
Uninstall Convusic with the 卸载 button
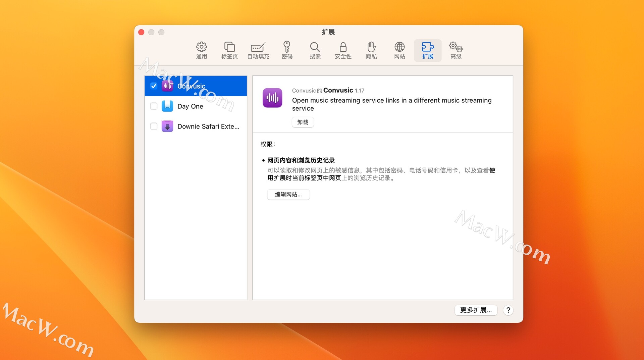pyautogui.click(x=303, y=122)
